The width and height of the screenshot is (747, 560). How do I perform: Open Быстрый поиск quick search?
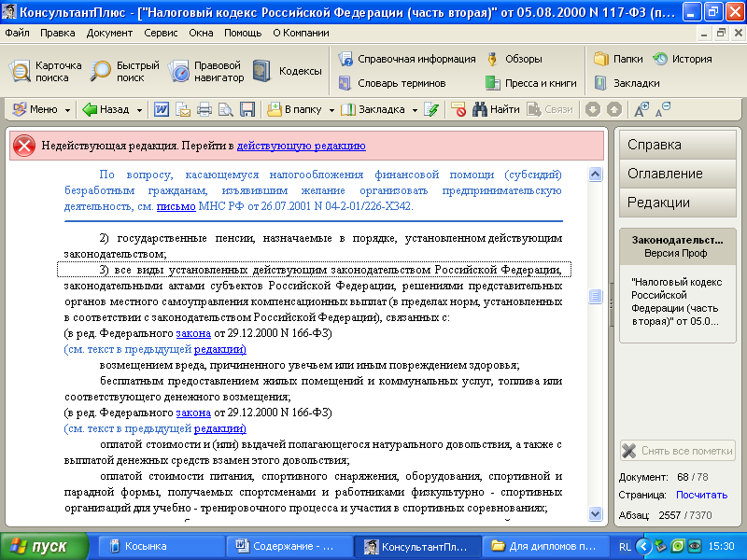click(125, 72)
